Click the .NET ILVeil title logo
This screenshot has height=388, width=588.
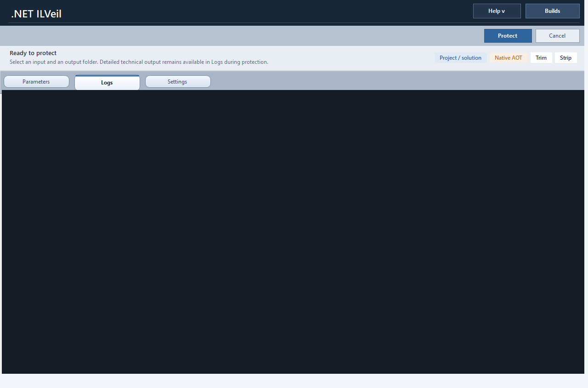tap(36, 13)
